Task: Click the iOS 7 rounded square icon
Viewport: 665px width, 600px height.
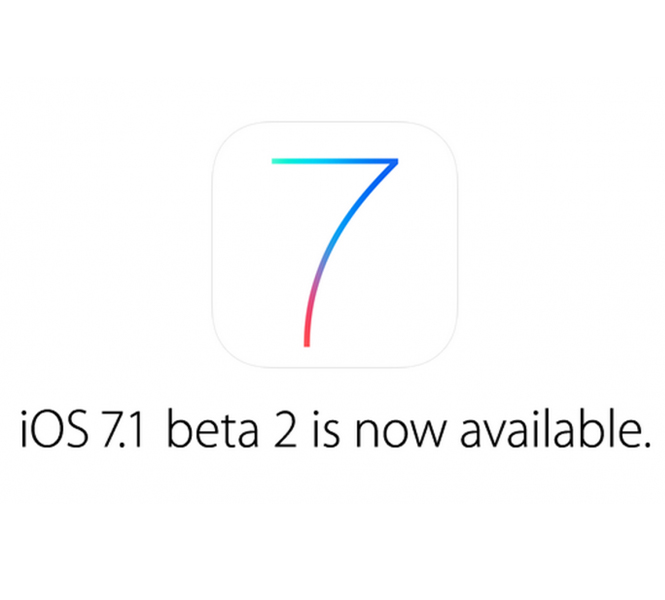Action: click(x=335, y=245)
